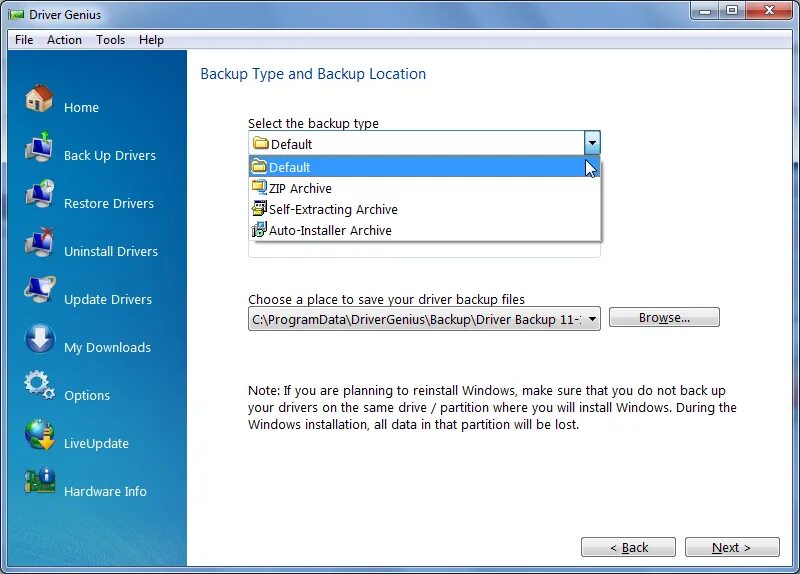Open My Downloads label in sidebar
800x574 pixels.
pos(107,347)
